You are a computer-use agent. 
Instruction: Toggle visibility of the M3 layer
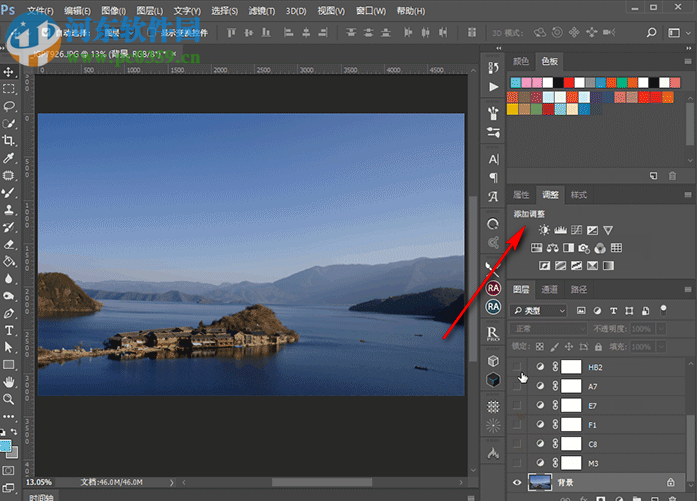coord(518,462)
